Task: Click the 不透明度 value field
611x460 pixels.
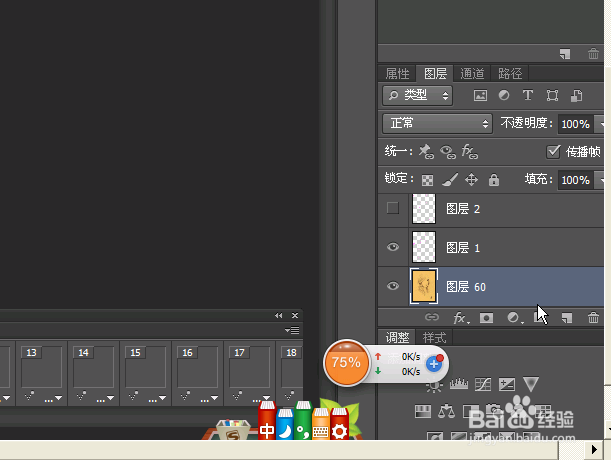Action: pyautogui.click(x=576, y=124)
